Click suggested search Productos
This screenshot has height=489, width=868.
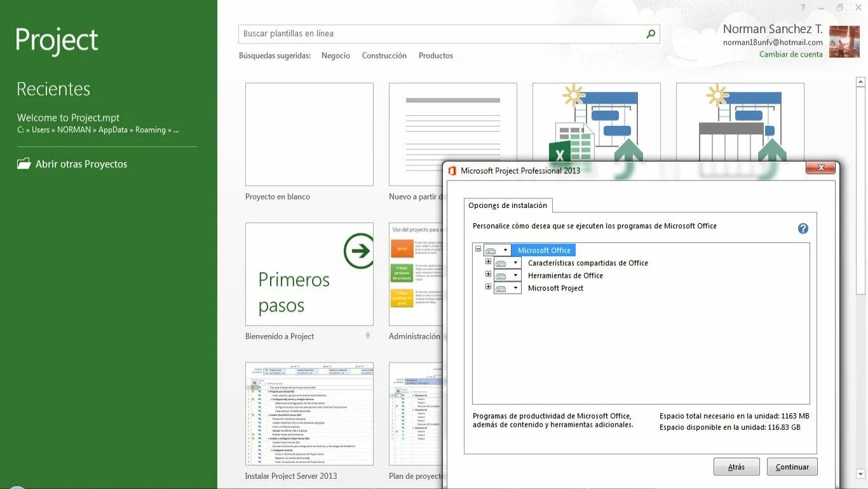click(x=436, y=55)
